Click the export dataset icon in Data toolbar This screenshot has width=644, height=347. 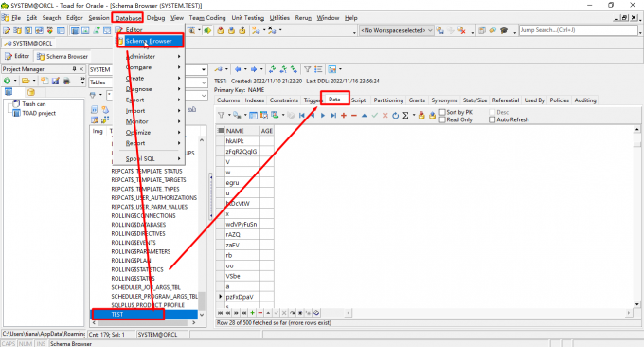[x=275, y=115]
